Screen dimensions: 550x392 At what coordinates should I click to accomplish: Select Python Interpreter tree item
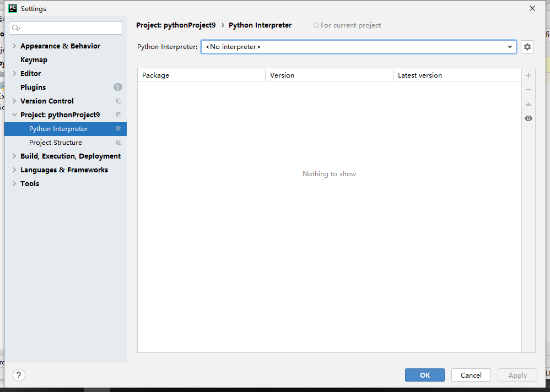point(65,129)
